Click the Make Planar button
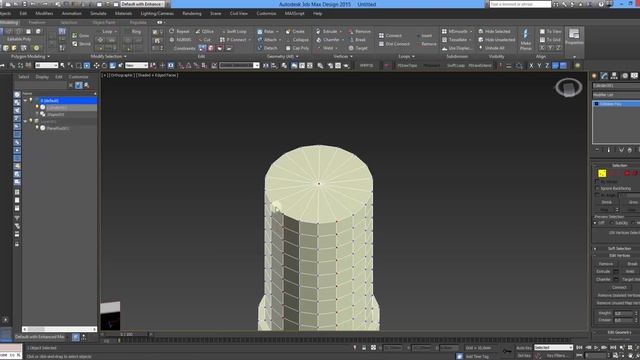The image size is (640, 360). click(526, 40)
